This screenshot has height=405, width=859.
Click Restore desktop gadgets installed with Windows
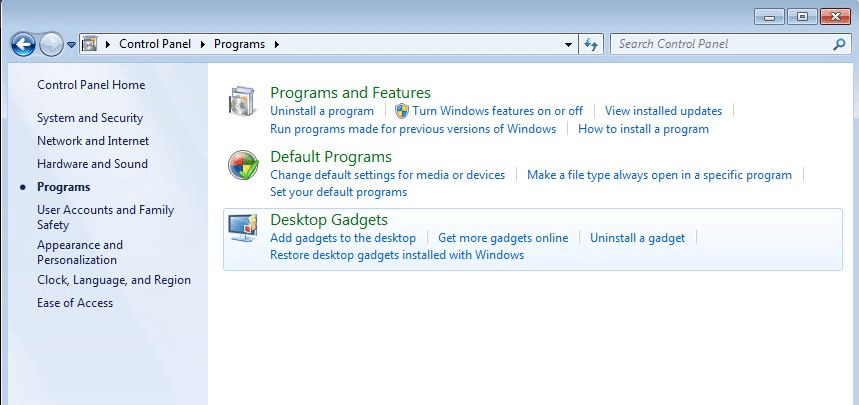(397, 255)
